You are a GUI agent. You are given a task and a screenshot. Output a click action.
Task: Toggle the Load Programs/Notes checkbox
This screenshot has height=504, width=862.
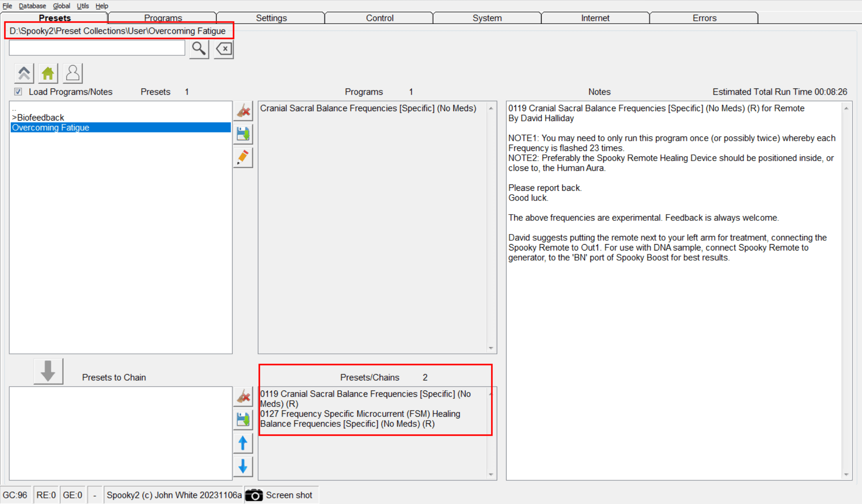tap(18, 92)
